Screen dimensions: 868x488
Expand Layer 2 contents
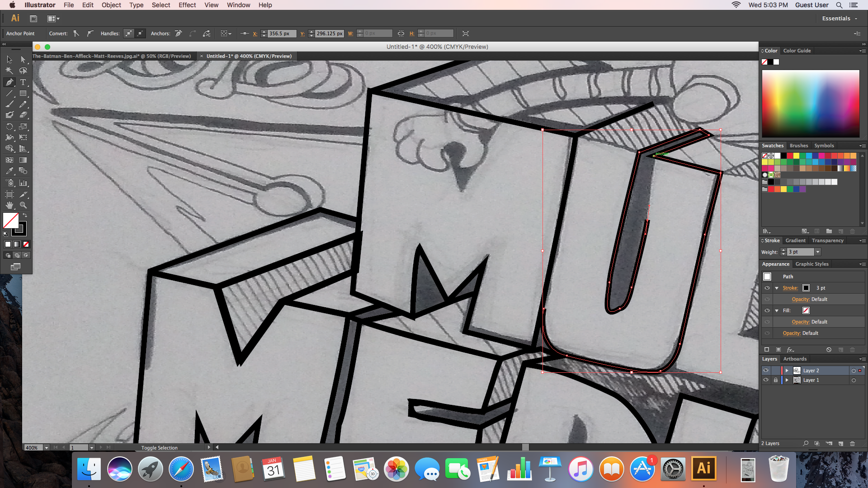click(787, 371)
